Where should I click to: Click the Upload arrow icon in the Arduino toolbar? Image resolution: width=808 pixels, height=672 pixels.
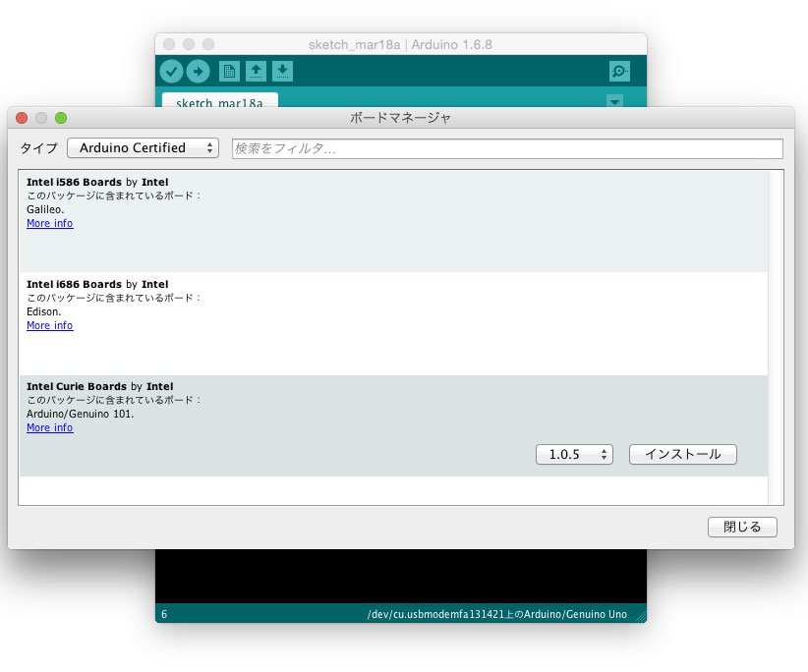point(198,72)
